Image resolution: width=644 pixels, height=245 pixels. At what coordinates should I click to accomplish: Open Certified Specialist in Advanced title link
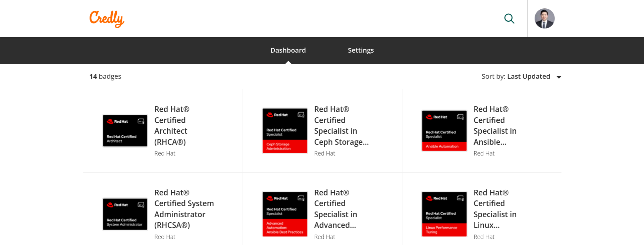[336, 209]
